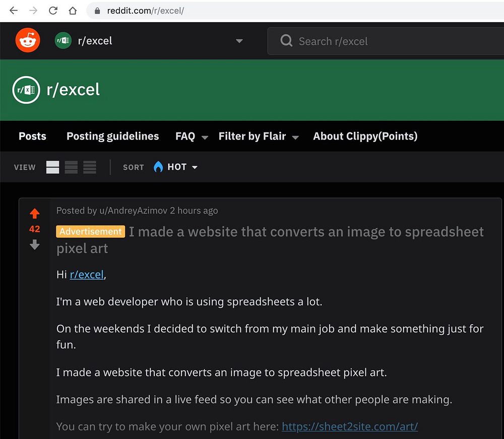
Task: Click the Advertisement flair tag
Action: point(90,231)
